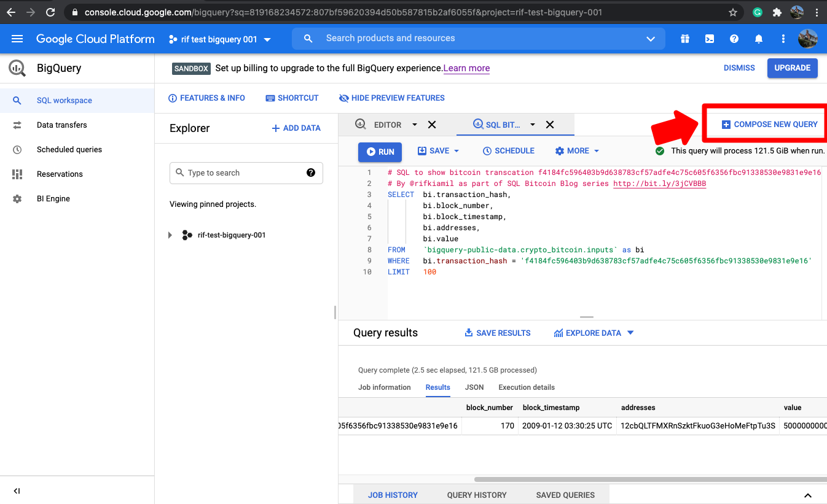Click the block_timestamp column header
827x504 pixels.
point(551,408)
